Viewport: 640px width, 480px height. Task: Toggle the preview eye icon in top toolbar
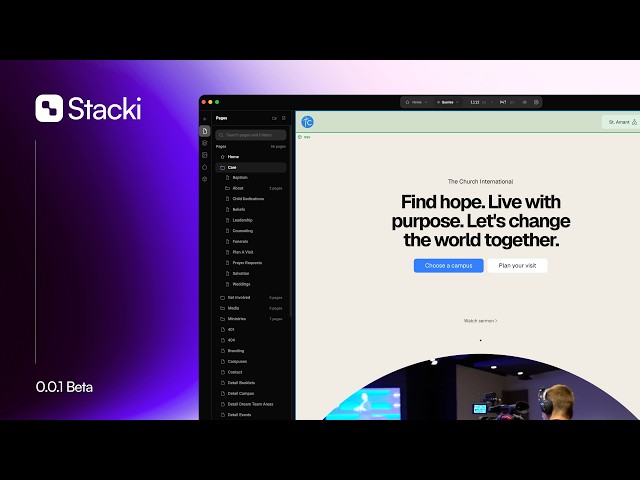[x=524, y=102]
